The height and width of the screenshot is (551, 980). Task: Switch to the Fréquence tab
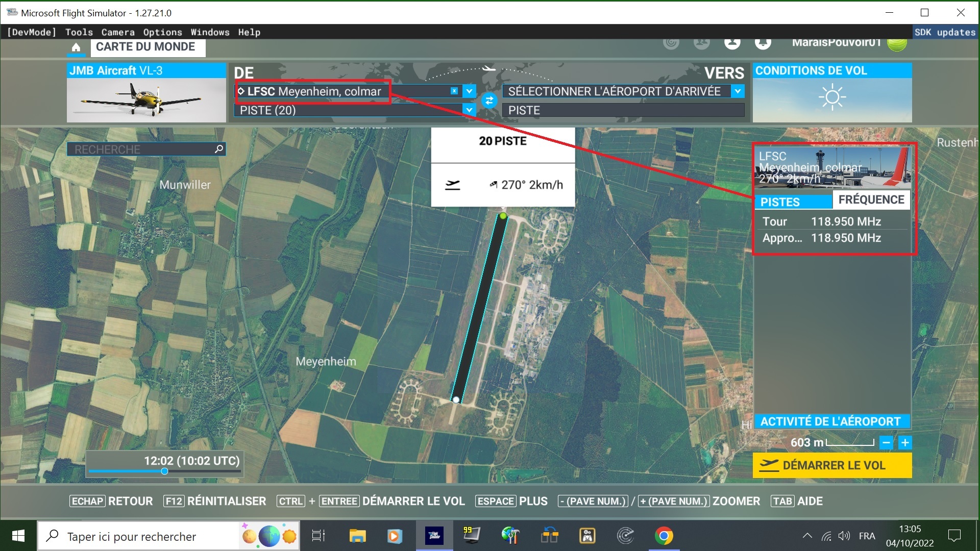point(871,200)
